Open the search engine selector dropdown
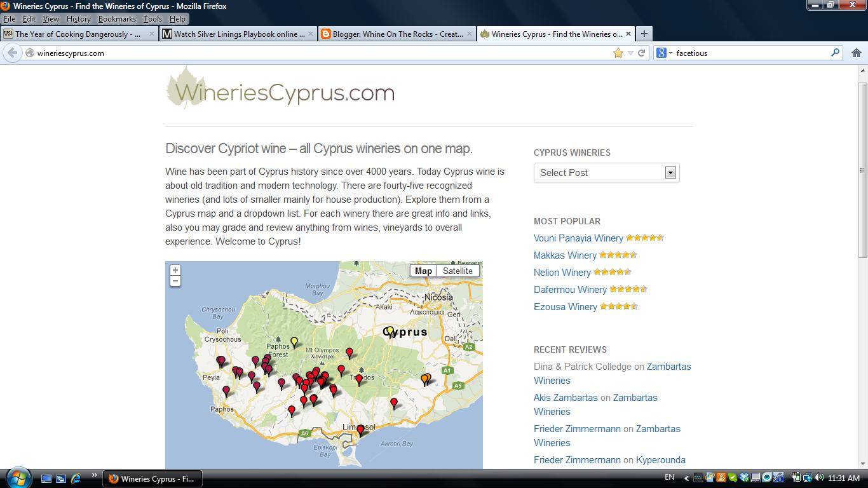The image size is (868, 488). pos(663,53)
